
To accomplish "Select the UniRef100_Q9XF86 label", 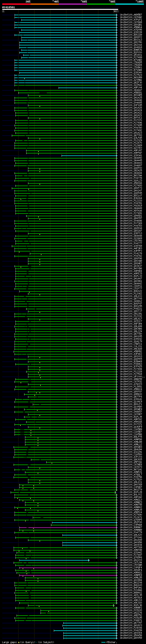I will tap(131, 258).
